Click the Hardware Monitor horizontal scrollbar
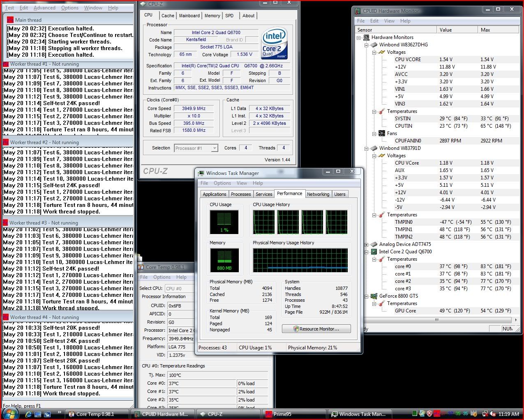This screenshot has width=524, height=420. pos(436,319)
